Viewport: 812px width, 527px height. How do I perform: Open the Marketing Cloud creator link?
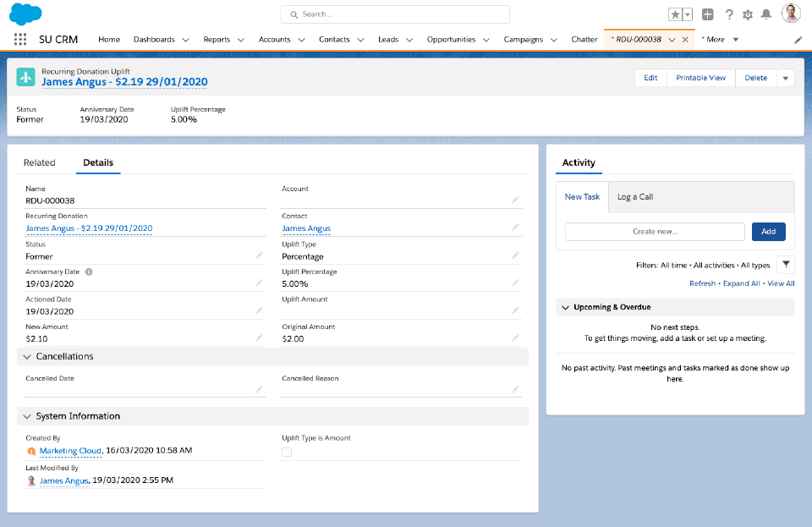(70, 451)
